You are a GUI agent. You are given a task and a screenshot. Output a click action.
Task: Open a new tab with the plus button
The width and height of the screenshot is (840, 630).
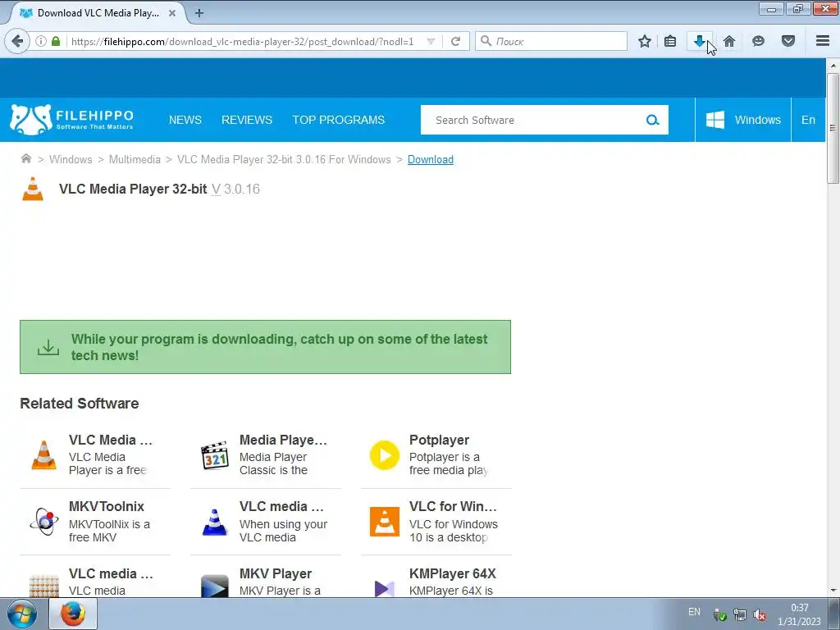(199, 13)
